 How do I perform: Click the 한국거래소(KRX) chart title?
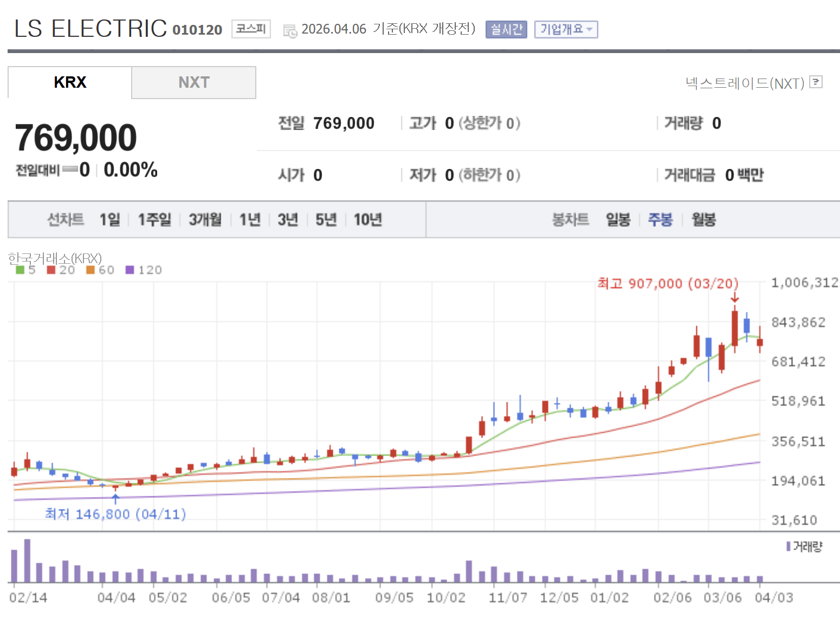55,258
